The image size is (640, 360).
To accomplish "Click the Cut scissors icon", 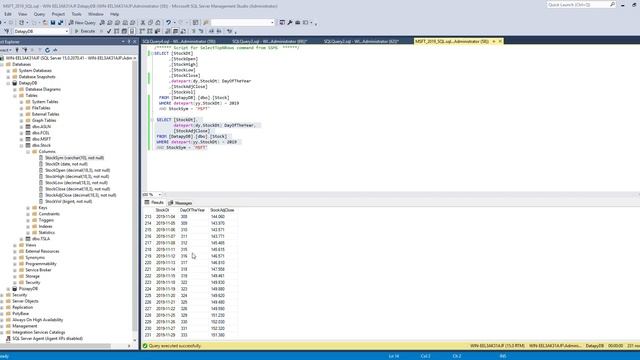I will 143,23.
